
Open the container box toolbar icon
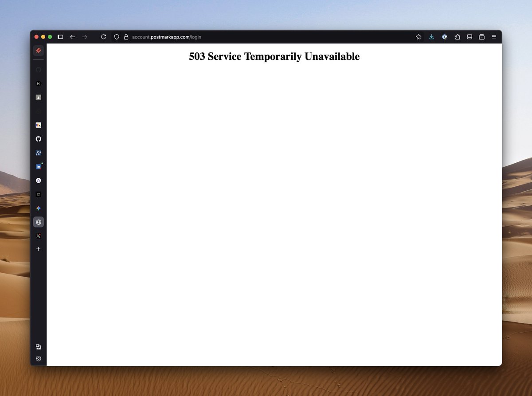coord(481,37)
